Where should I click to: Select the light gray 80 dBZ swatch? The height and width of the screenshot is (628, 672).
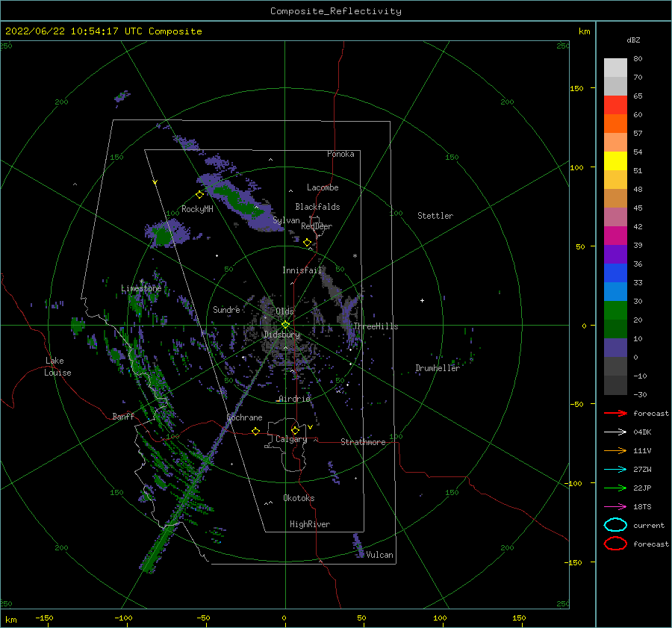(615, 67)
